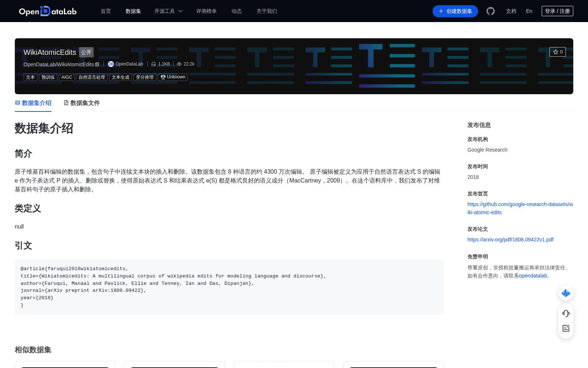Screen dimensions: 588x368
Task: Click the eye views count 22.2k
Action: tap(186, 64)
